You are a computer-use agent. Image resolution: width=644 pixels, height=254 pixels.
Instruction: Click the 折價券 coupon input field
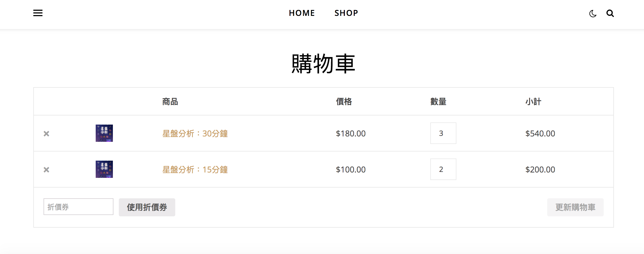coord(78,207)
